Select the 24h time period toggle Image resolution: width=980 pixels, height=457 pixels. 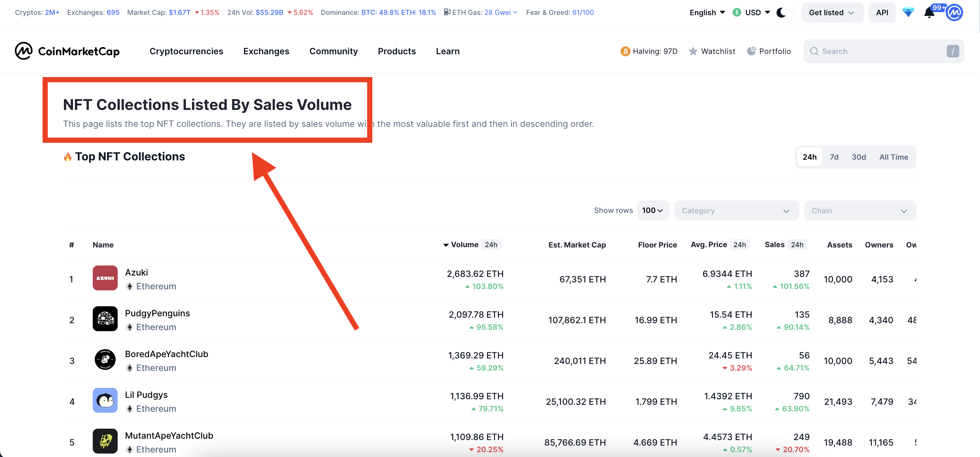coord(809,157)
